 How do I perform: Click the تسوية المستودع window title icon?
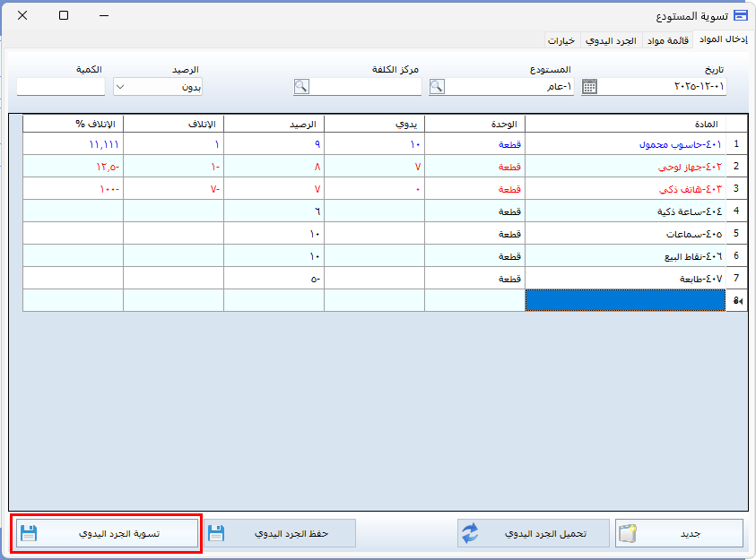tap(740, 15)
